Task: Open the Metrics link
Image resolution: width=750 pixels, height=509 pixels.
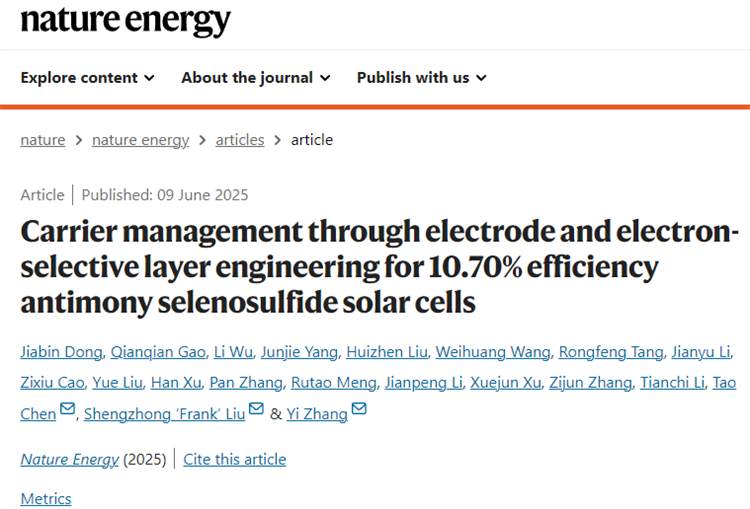Action: tap(46, 498)
